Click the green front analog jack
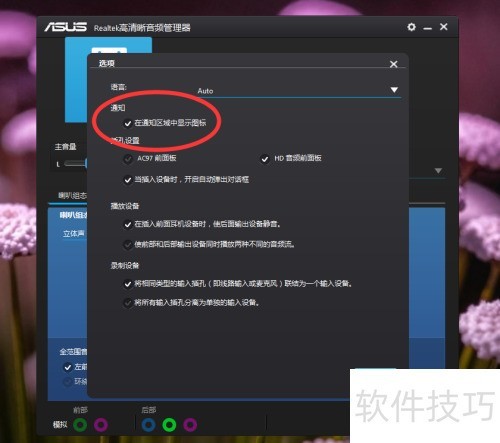 pyautogui.click(x=80, y=425)
